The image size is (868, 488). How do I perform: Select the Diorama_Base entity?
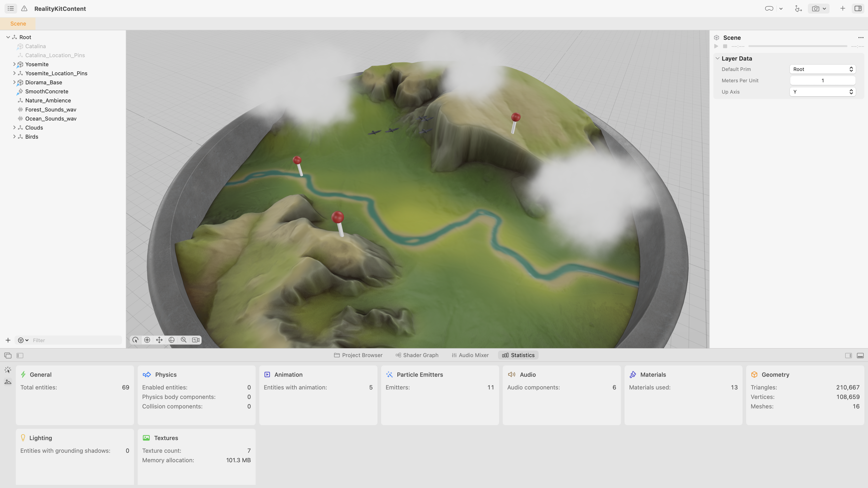pyautogui.click(x=43, y=82)
